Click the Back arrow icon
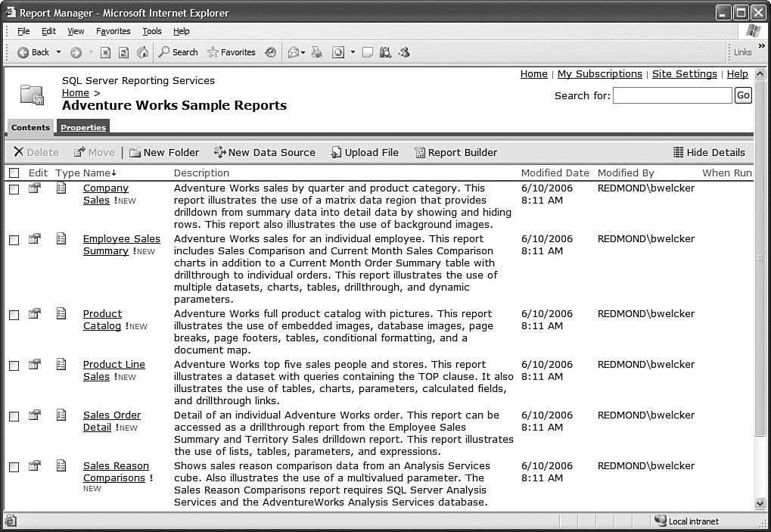 coord(23,53)
